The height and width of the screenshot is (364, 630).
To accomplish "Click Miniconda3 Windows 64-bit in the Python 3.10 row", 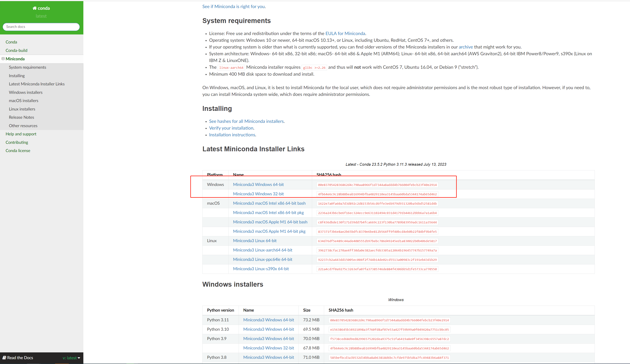I will coord(268,329).
